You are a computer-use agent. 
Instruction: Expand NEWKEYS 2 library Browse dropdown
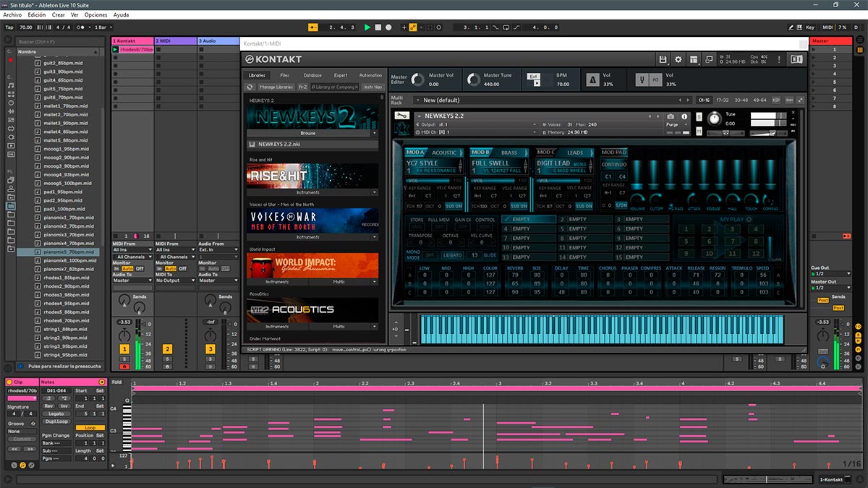click(374, 133)
